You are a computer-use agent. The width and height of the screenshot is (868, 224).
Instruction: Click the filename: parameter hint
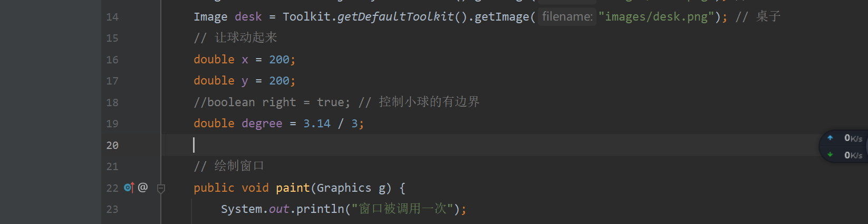tap(567, 17)
